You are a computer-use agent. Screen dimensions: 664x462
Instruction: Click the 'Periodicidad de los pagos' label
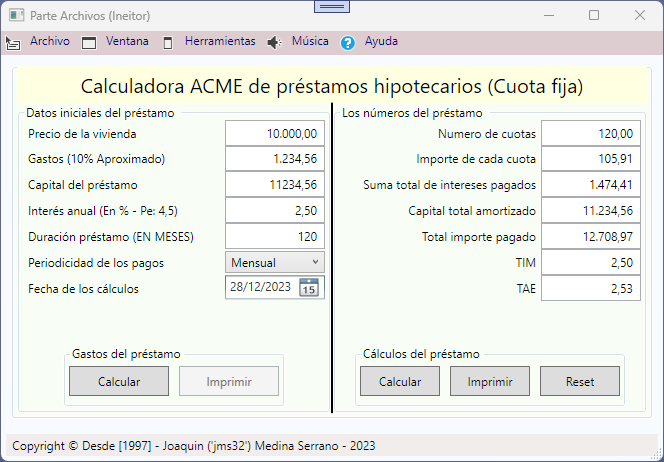[x=96, y=263]
